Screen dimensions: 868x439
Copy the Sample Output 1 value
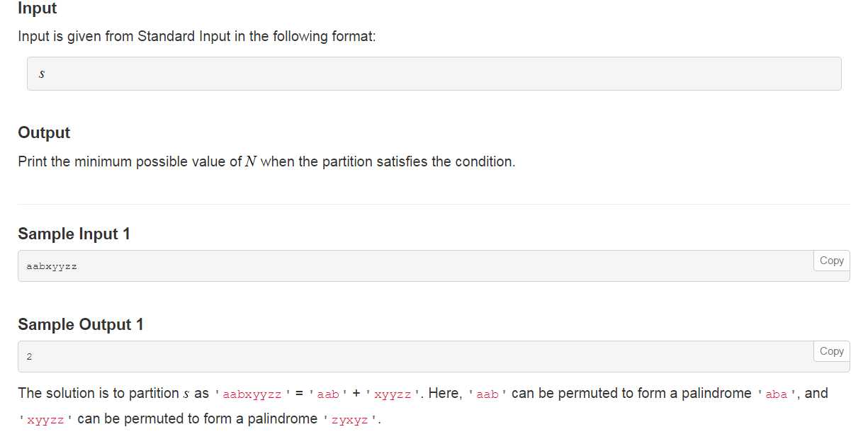831,351
